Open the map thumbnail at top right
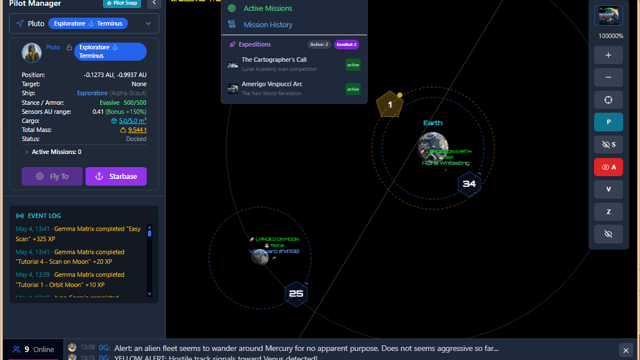The image size is (640, 360). tap(608, 16)
